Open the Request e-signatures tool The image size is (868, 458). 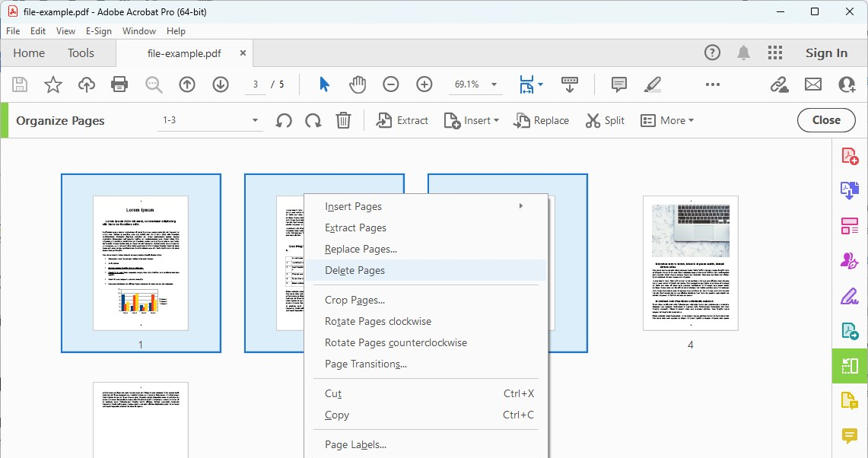(x=850, y=259)
